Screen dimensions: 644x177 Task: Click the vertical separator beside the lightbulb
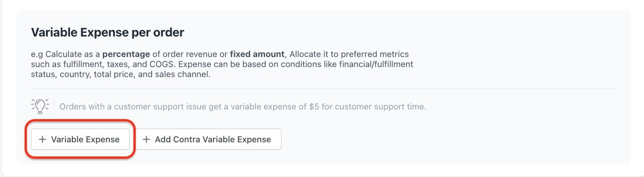pyautogui.click(x=54, y=106)
